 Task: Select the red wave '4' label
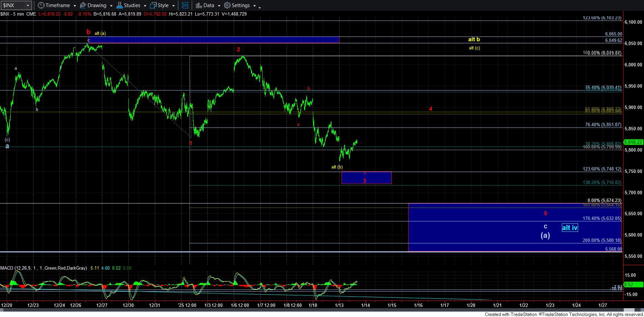click(430, 109)
